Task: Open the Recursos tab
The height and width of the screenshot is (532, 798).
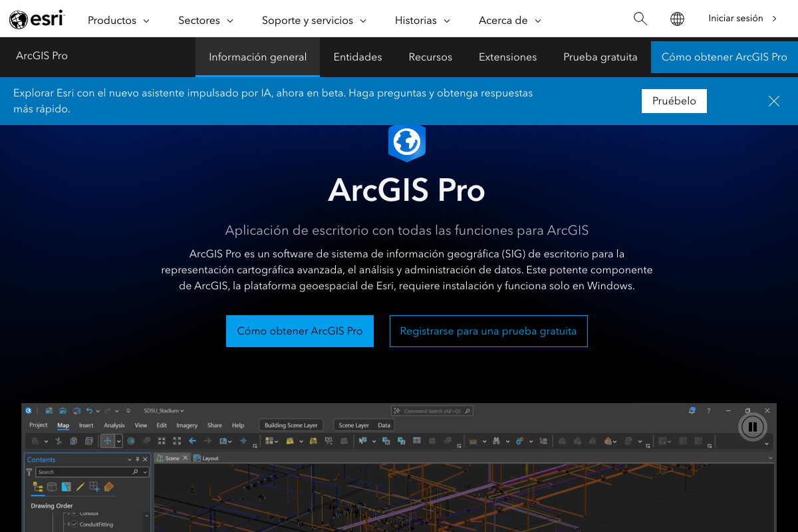Action: coord(430,57)
